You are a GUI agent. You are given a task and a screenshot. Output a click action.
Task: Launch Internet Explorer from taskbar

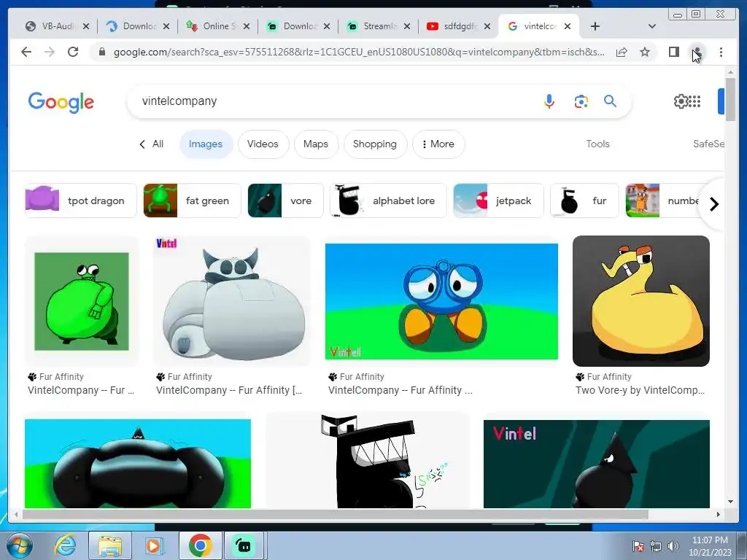coord(65,545)
